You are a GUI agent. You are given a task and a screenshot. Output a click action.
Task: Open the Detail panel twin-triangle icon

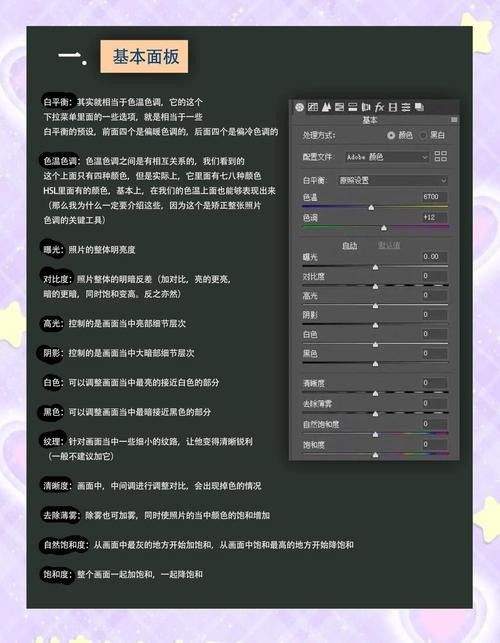click(326, 107)
